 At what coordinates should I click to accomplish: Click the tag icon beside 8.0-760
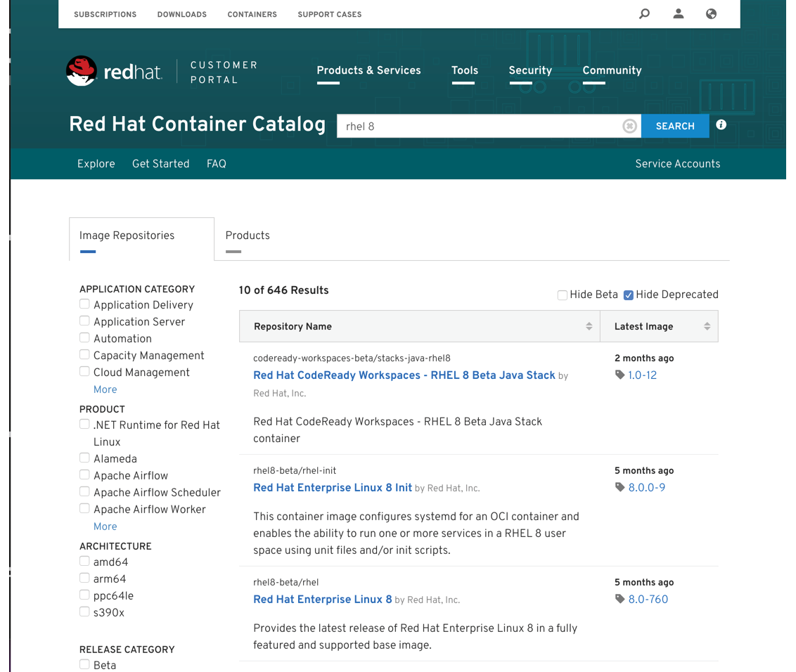pyautogui.click(x=620, y=599)
